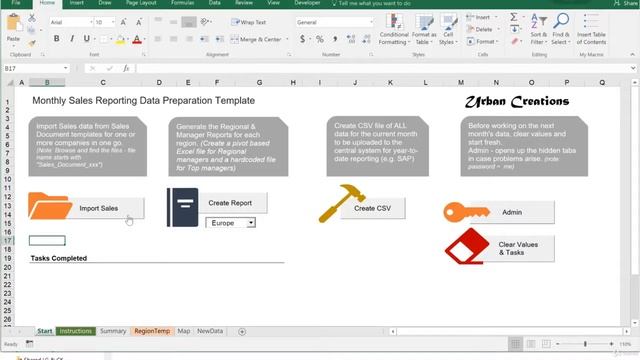The height and width of the screenshot is (360, 640).
Task: Open Sort & Filter menu
Action: 539,29
